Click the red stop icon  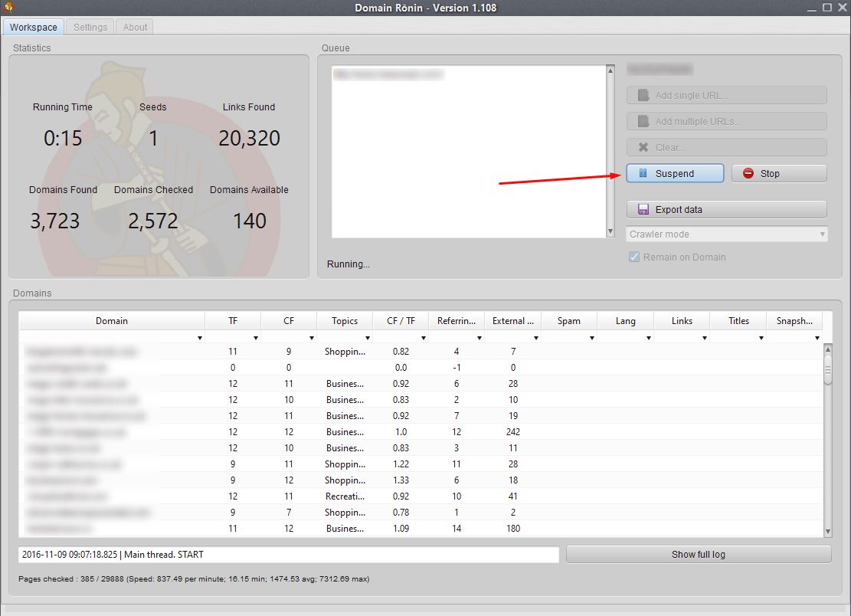748,173
